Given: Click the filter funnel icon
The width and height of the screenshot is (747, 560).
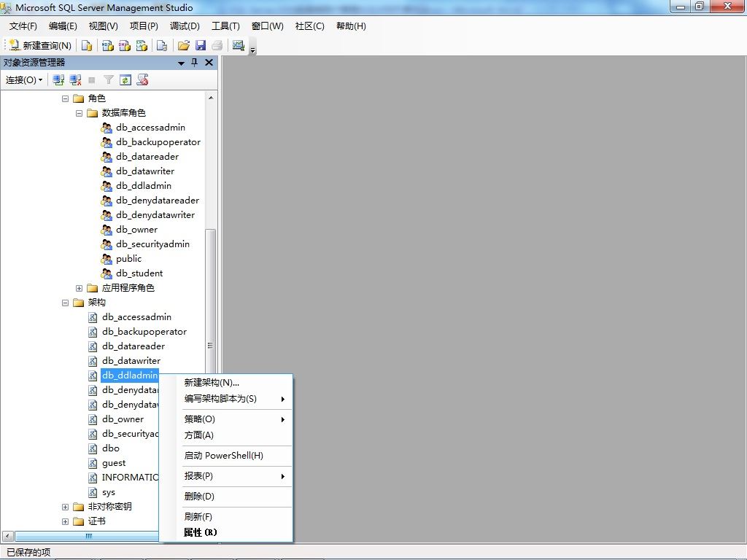Looking at the screenshot, I should coord(109,80).
